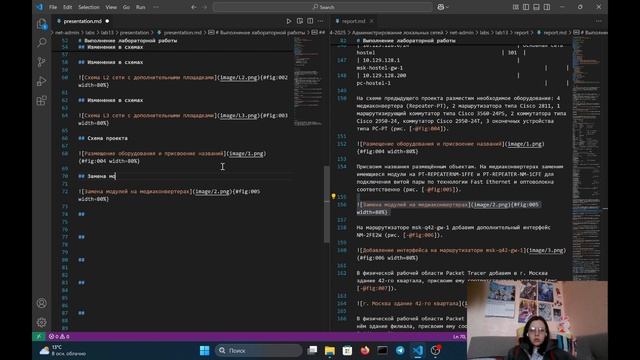The height and width of the screenshot is (360, 640).
Task: Close the report.md tab
Action: (x=372, y=21)
